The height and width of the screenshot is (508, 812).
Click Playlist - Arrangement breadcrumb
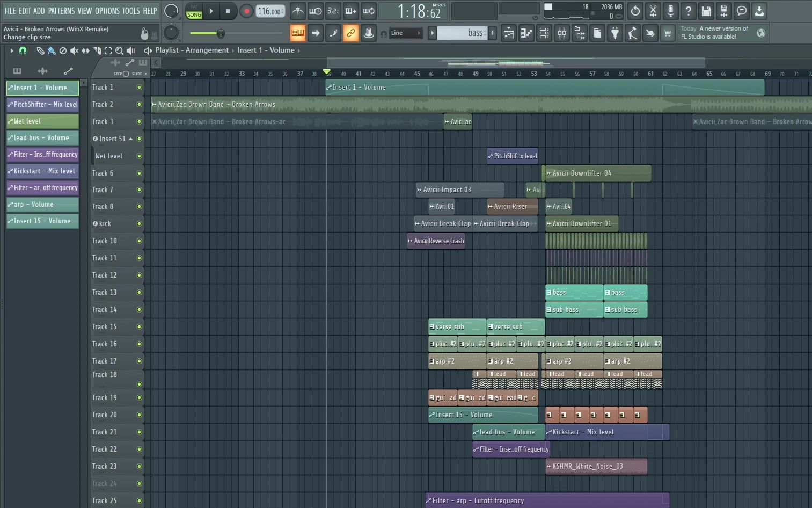tap(192, 50)
